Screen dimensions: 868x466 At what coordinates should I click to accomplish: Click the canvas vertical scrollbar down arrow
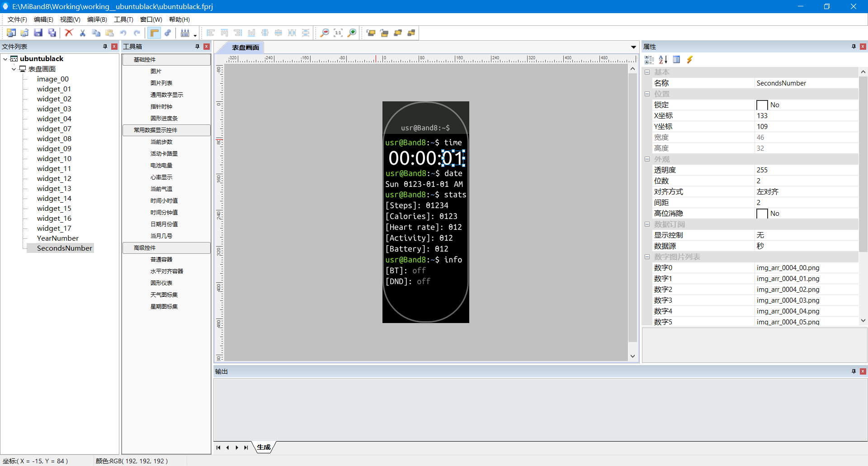(x=632, y=356)
